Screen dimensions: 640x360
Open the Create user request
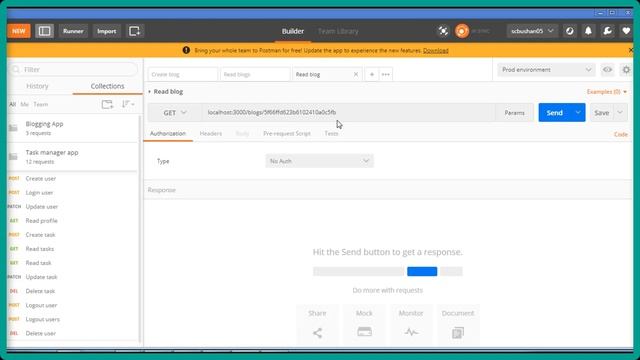(41, 178)
